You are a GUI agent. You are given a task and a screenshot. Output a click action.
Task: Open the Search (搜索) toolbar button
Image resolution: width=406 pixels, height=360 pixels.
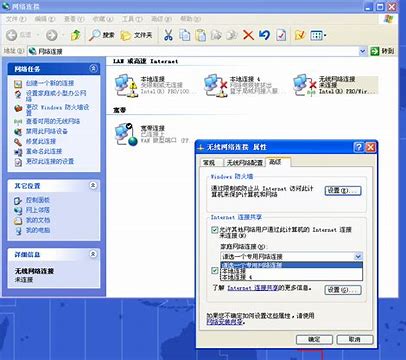102,35
